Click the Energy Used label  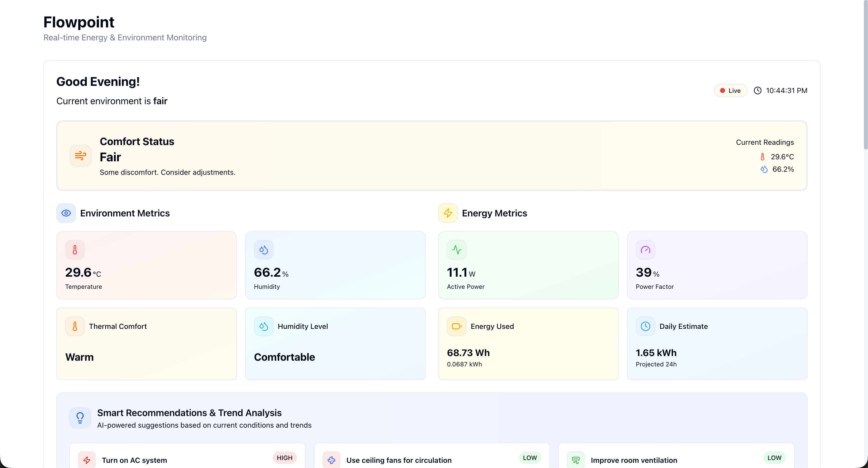(x=492, y=326)
